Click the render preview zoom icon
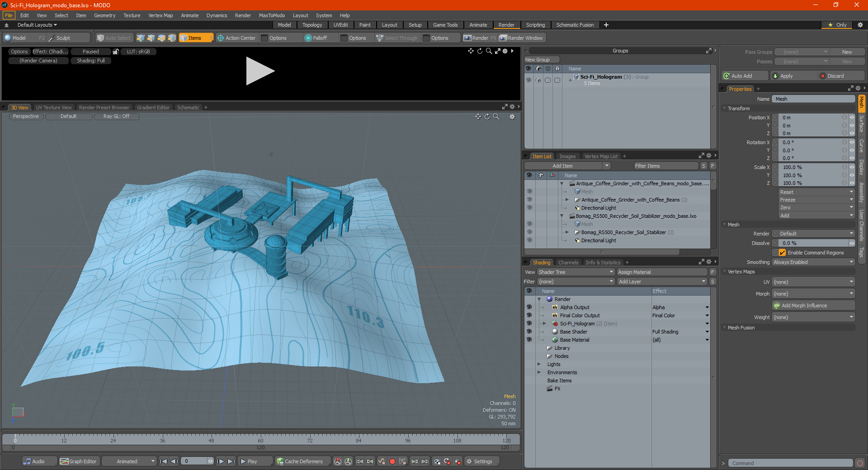The image size is (868, 470). click(x=489, y=51)
